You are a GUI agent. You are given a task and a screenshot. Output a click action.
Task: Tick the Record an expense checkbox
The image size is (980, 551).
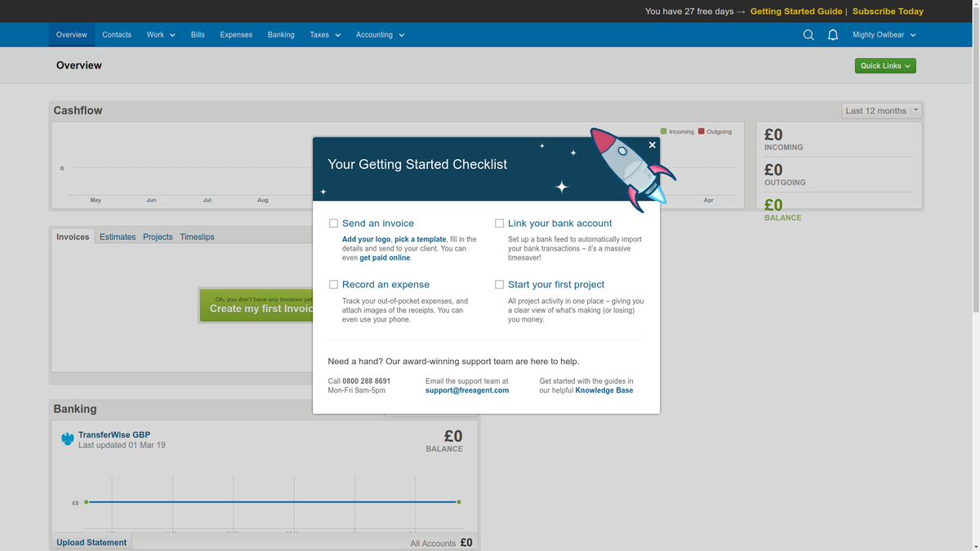(x=333, y=283)
